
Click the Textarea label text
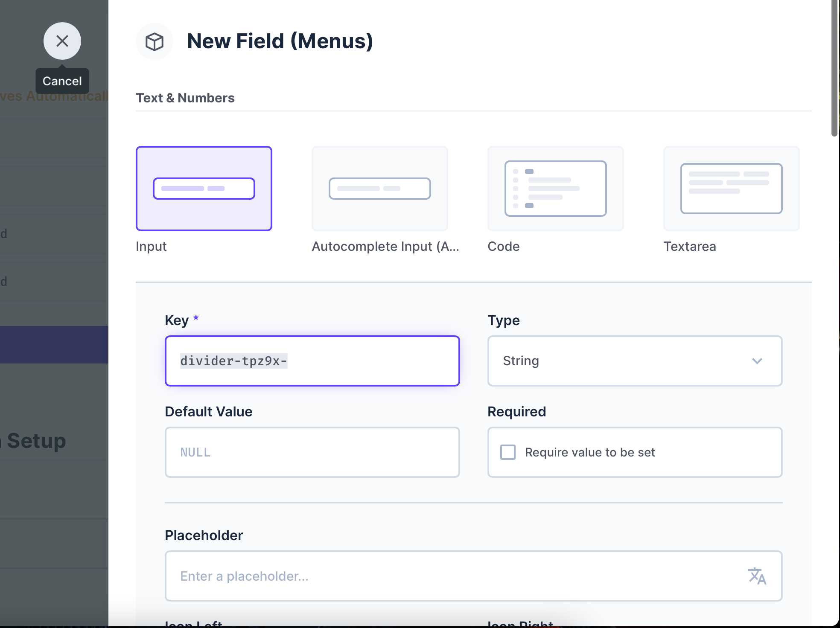[690, 246]
